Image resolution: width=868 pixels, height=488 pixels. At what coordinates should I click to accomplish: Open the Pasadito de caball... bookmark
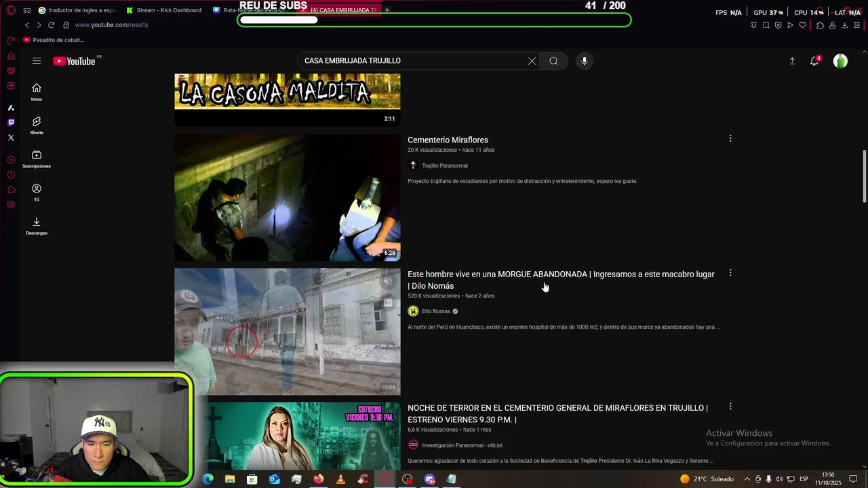tap(54, 40)
